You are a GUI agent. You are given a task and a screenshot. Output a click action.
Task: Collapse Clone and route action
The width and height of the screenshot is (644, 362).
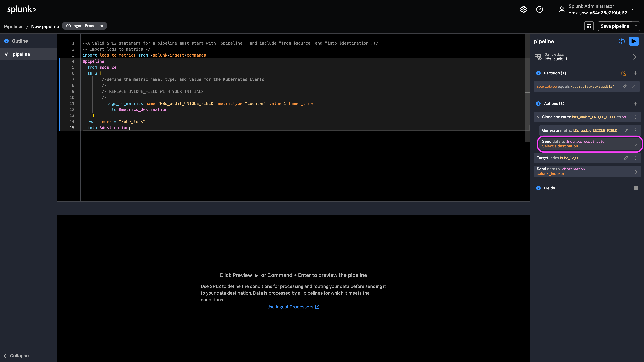pos(539,117)
